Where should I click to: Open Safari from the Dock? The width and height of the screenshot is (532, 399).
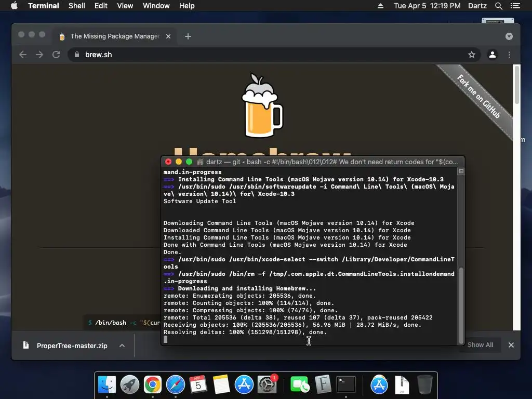click(176, 384)
